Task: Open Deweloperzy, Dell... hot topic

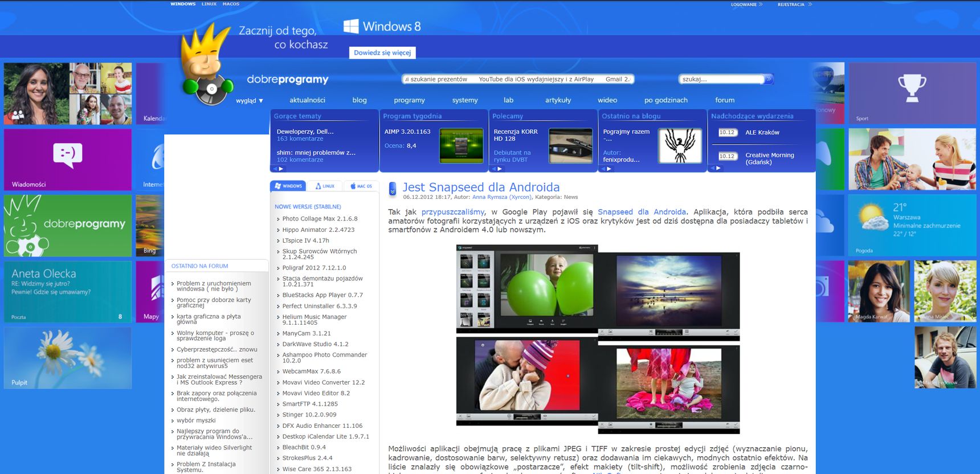Action: (305, 132)
